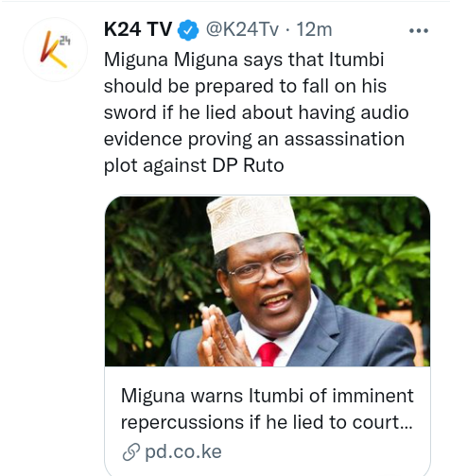Open the K24 TV display name
The height and width of the screenshot is (476, 450).
point(138,29)
